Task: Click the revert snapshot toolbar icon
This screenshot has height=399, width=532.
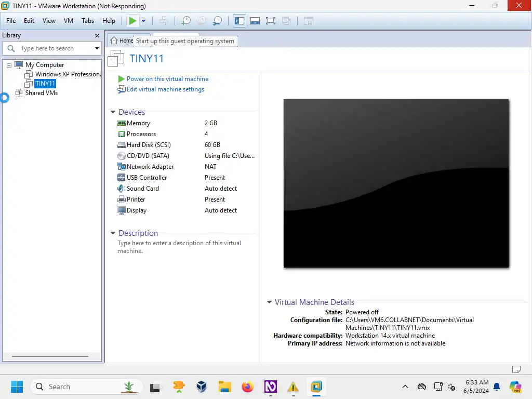Action: 202,21
